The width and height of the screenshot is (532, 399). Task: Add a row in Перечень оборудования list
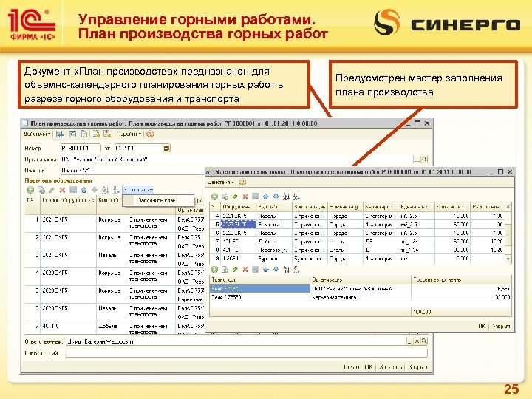coord(30,190)
